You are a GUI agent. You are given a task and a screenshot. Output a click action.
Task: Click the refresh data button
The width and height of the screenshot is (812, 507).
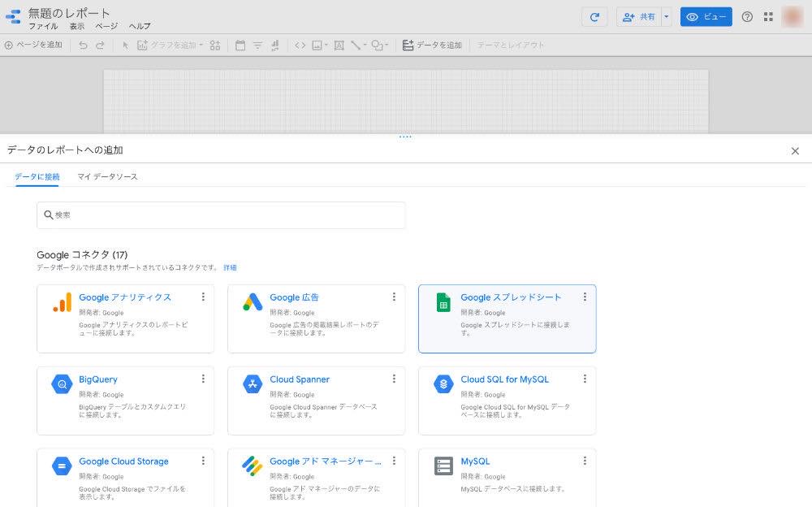[x=594, y=17]
